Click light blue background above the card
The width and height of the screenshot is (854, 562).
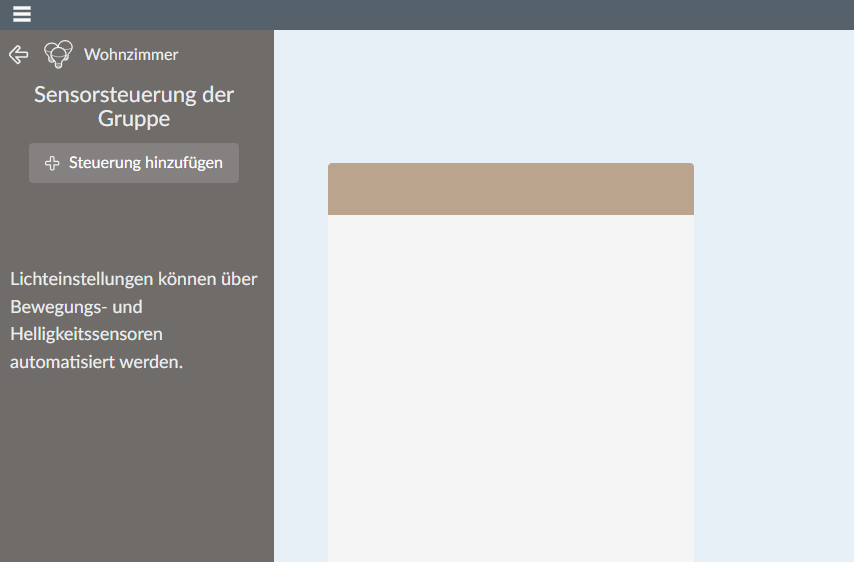click(x=510, y=95)
